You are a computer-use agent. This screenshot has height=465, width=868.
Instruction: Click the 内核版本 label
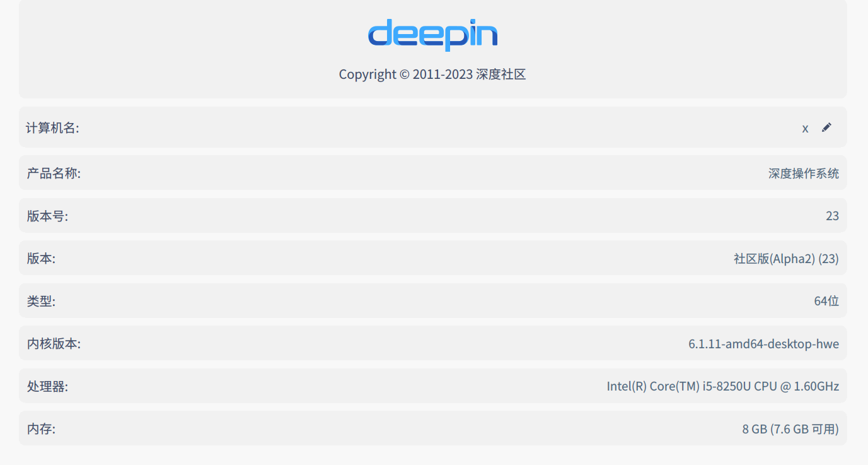coord(54,344)
